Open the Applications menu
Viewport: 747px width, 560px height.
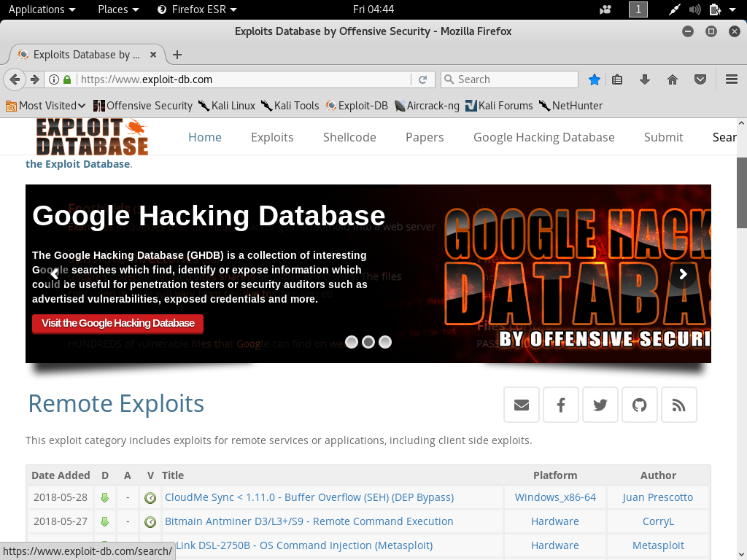coord(42,9)
